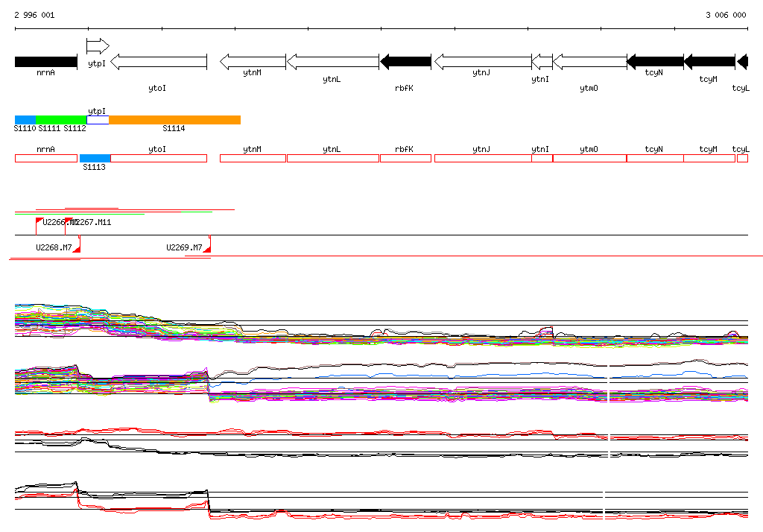
Task: Select the U2267.M11 flag marker
Action: click(x=69, y=221)
